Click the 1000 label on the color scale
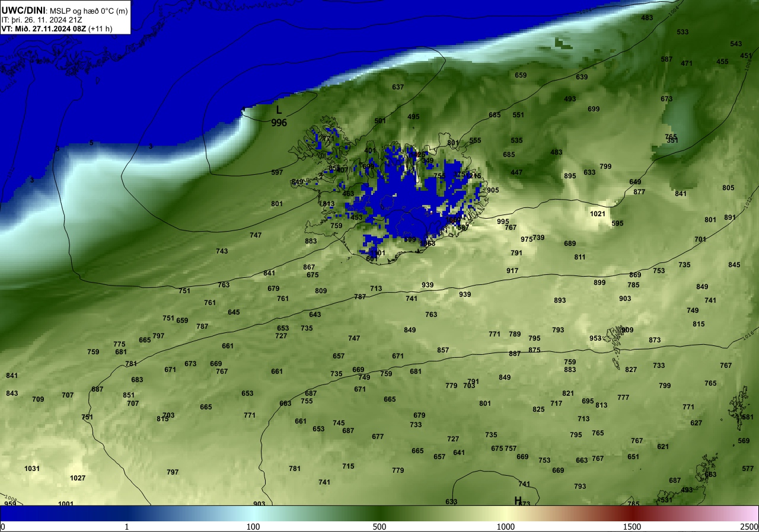The height and width of the screenshot is (532, 759). 506,527
